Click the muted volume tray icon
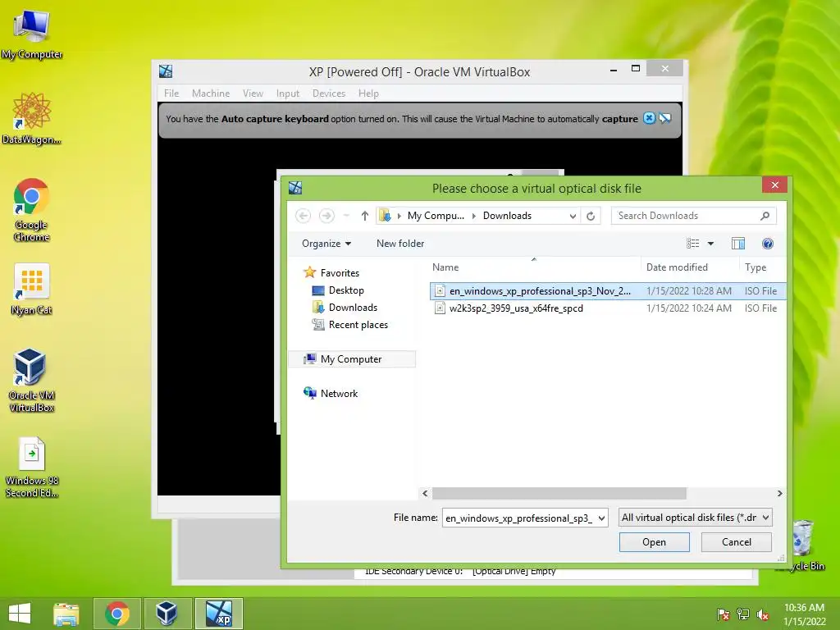This screenshot has width=840, height=630. 763,614
